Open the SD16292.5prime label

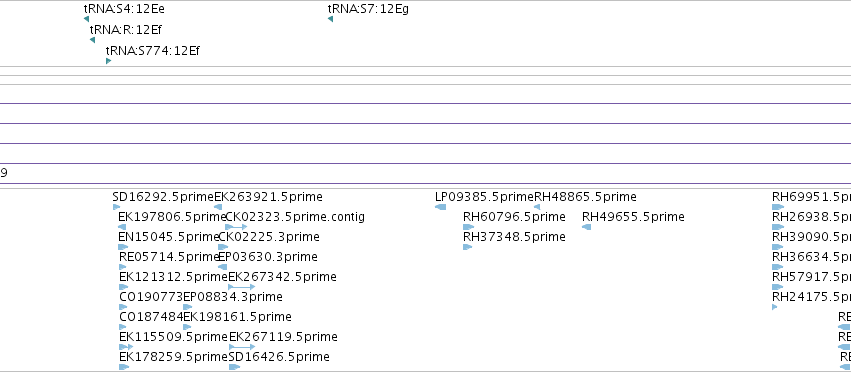163,197
